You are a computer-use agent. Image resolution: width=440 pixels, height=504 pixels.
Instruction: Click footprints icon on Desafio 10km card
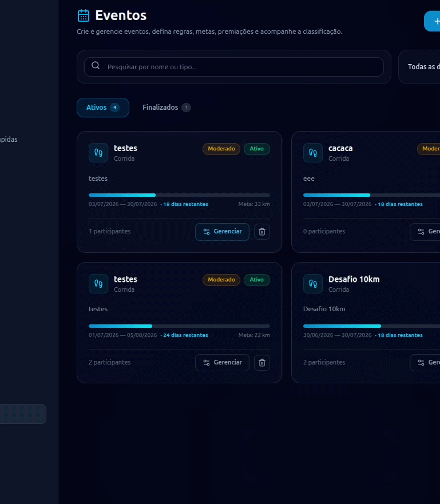(313, 284)
